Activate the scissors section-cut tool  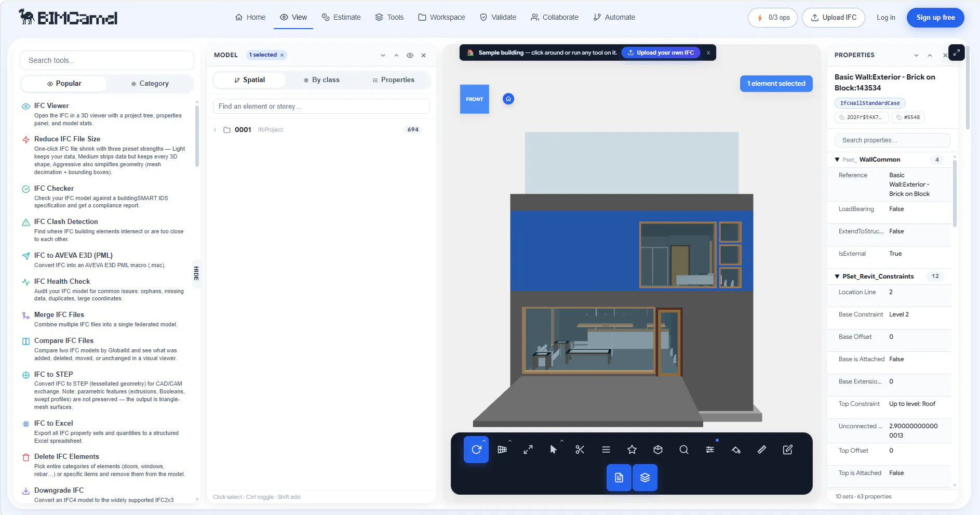580,450
